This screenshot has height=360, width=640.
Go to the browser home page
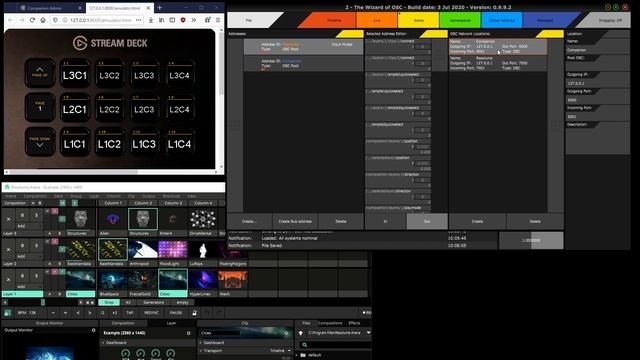[x=43, y=20]
